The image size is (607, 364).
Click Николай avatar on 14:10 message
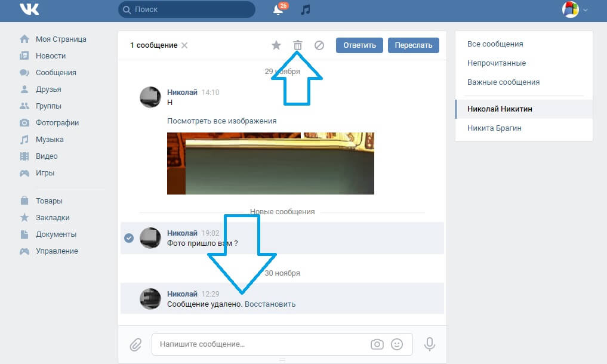click(150, 97)
